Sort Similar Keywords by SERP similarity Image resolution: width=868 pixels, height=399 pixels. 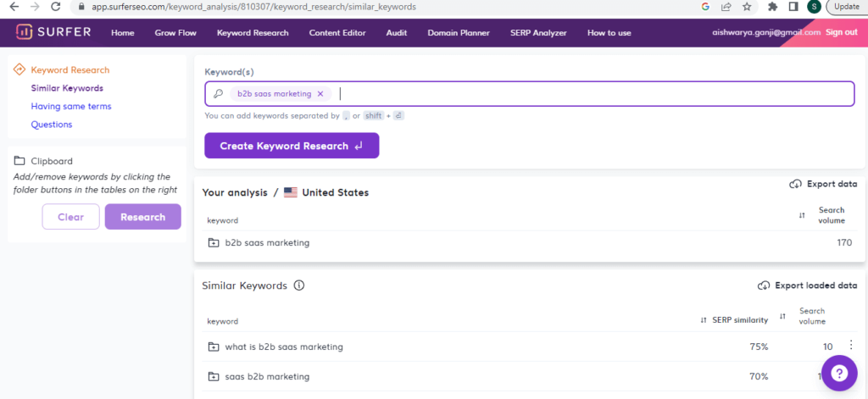pos(703,320)
